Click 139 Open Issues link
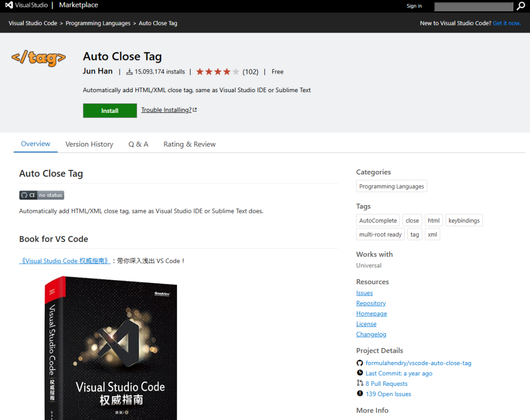530x420 pixels. [388, 394]
